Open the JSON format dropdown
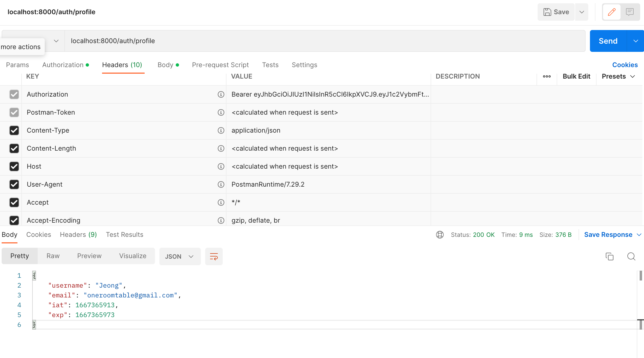Image resolution: width=644 pixels, height=358 pixels. [x=180, y=256]
